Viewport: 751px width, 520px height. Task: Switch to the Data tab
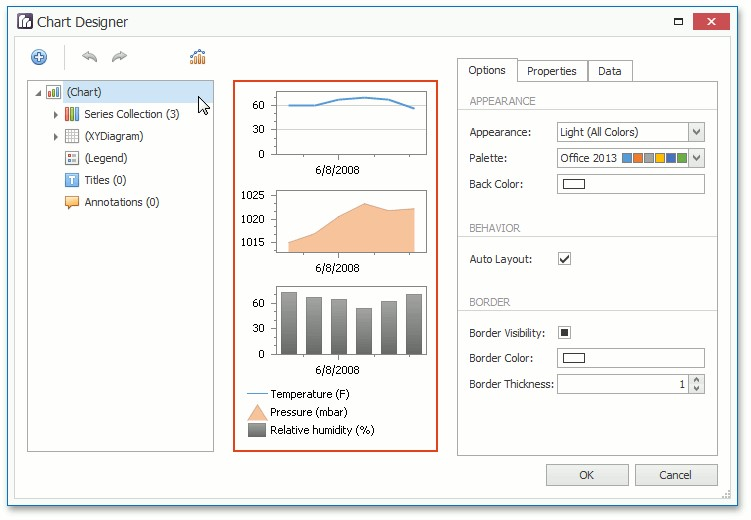(x=610, y=71)
